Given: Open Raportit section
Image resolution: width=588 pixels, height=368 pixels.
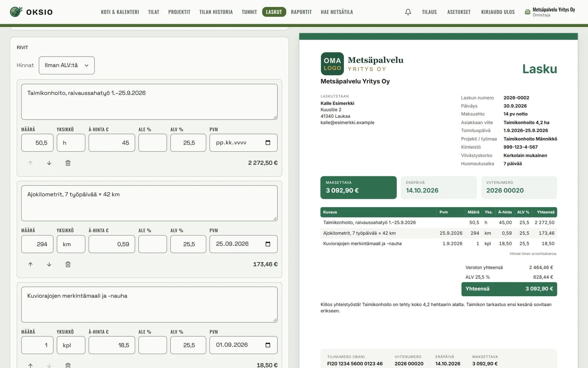Looking at the screenshot, I should click(x=301, y=12).
